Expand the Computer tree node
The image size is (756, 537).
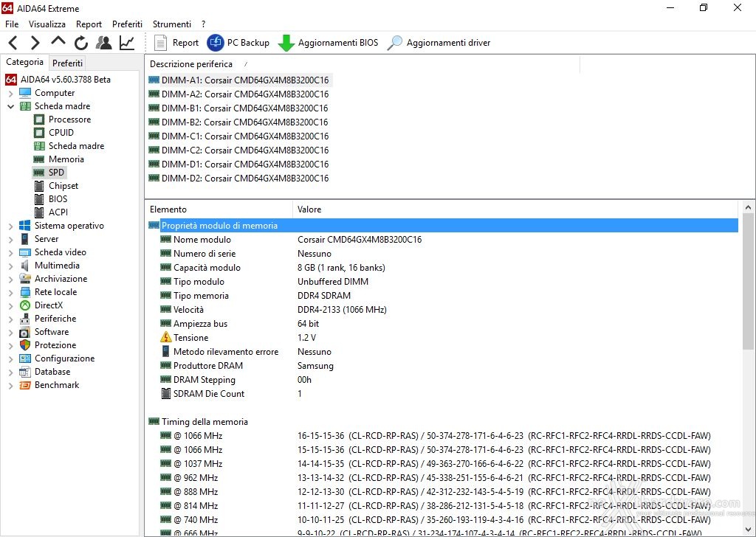[10, 94]
